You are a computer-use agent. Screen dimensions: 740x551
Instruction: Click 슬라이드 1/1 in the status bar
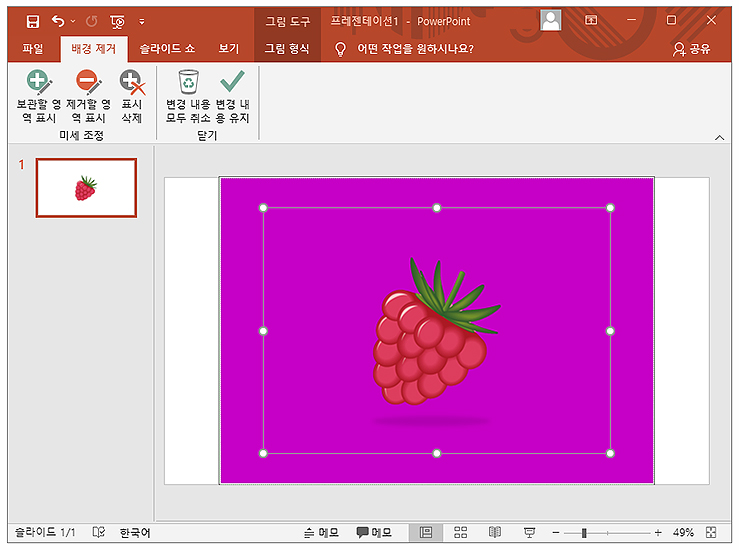point(45,533)
